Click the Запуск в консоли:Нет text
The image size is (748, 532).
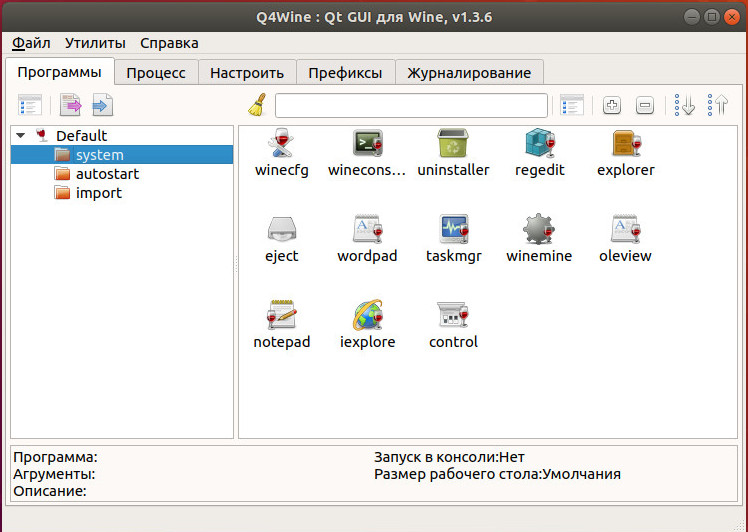click(449, 457)
